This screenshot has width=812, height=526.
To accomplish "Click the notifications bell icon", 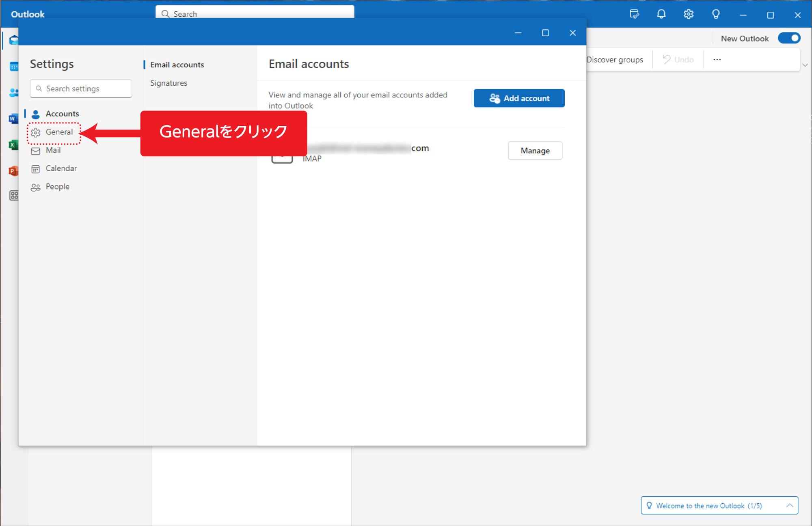I will point(661,14).
